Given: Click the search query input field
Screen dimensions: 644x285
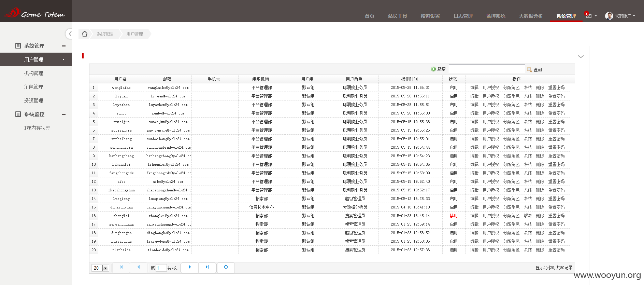Looking at the screenshot, I should tap(487, 69).
